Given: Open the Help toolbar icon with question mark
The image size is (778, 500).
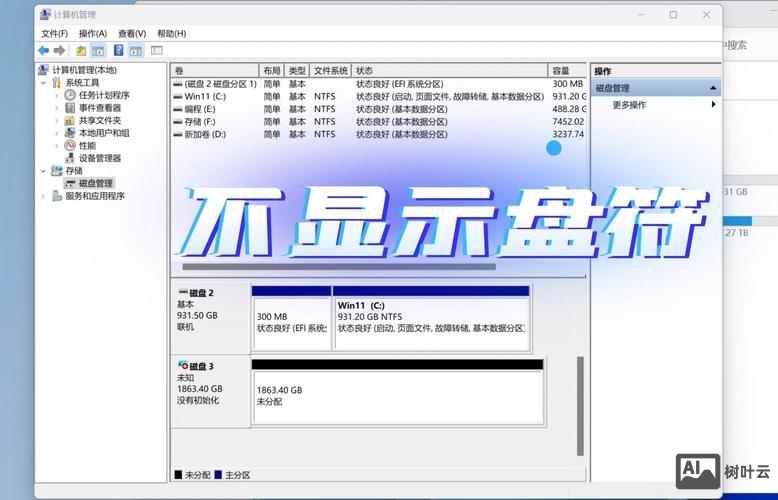Looking at the screenshot, I should tap(119, 50).
